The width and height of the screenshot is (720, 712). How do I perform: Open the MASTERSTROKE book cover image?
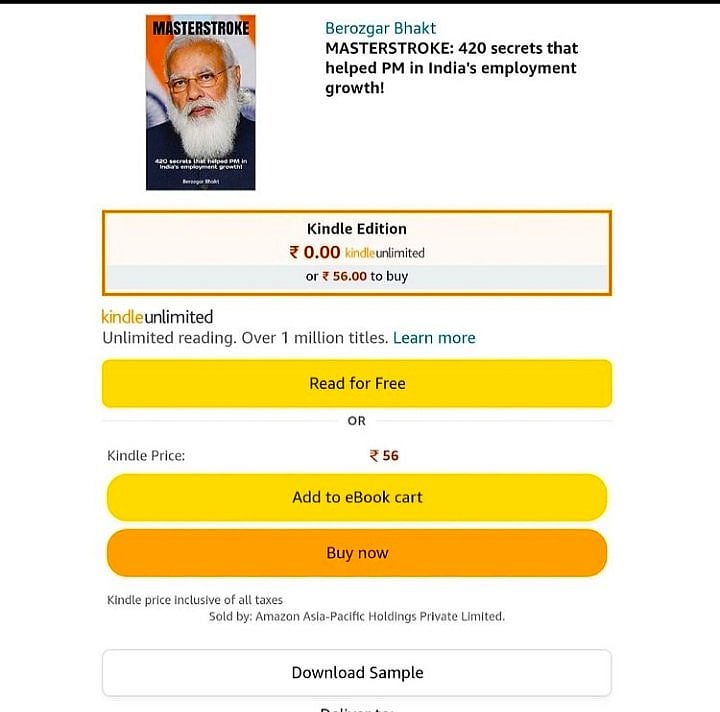pos(201,102)
